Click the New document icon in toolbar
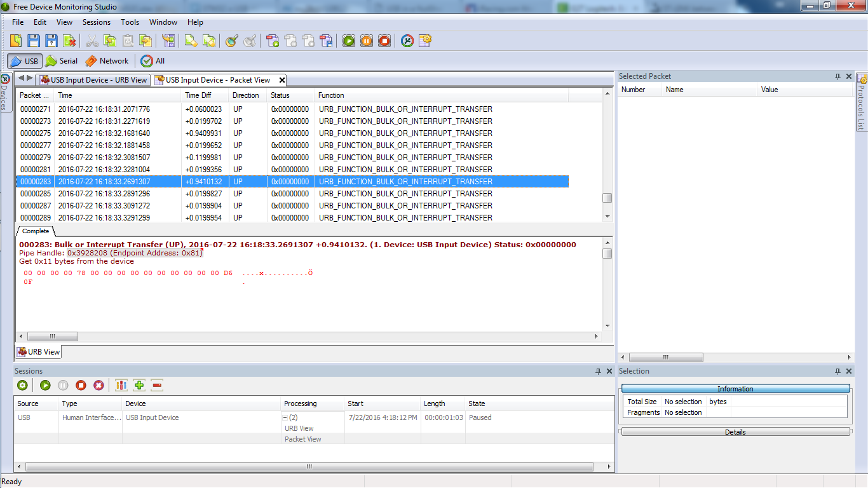 point(16,41)
